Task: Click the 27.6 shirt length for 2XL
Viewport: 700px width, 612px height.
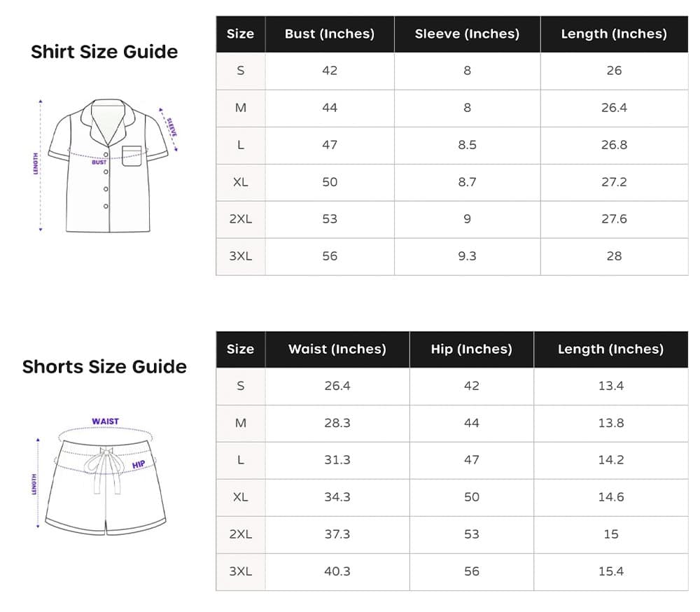Action: point(614,219)
